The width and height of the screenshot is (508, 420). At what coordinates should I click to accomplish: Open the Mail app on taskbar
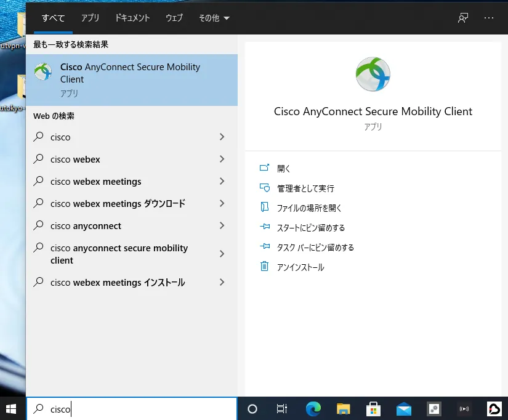click(x=404, y=409)
